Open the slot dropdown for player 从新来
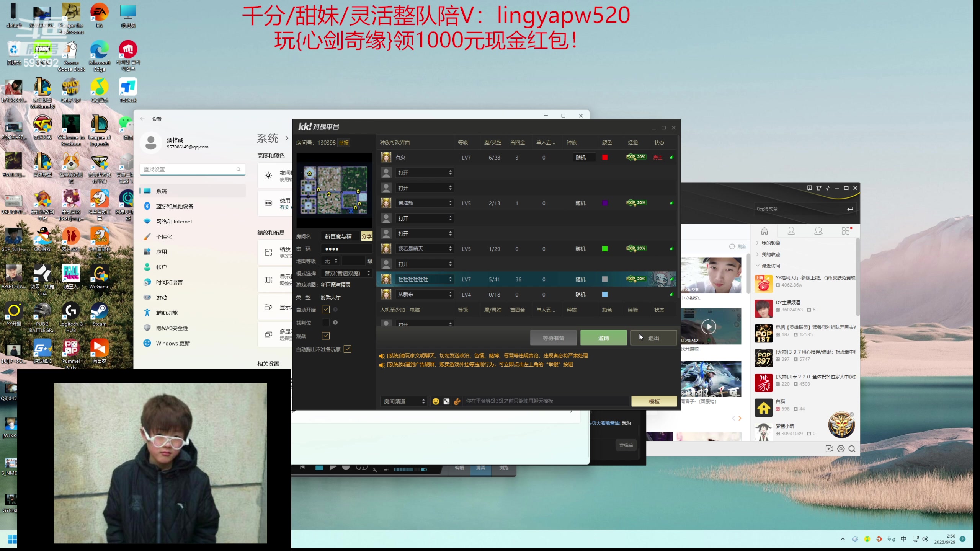Screen dimensions: 980x551 [425, 294]
